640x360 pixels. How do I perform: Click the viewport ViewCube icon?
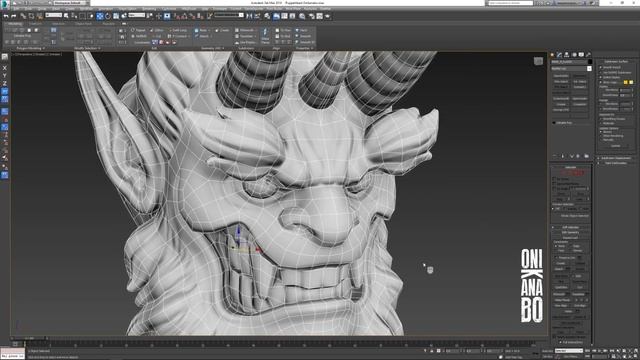pyautogui.click(x=538, y=61)
